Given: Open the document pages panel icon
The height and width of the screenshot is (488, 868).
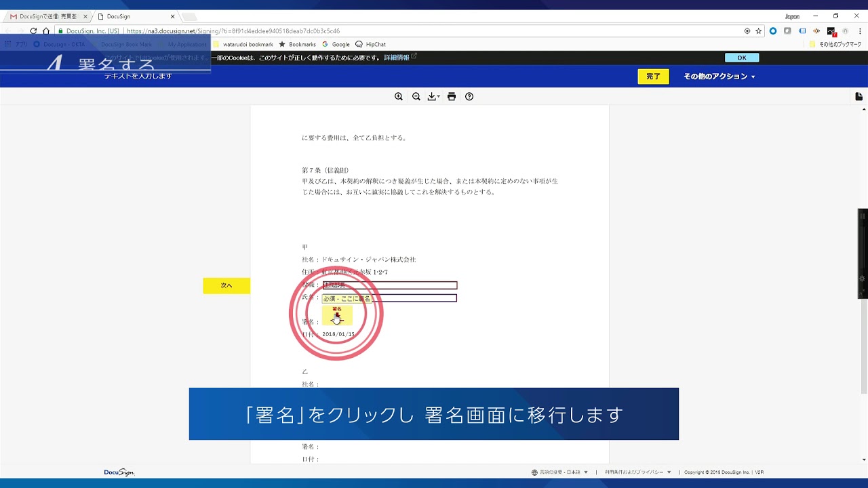Looking at the screenshot, I should point(859,97).
